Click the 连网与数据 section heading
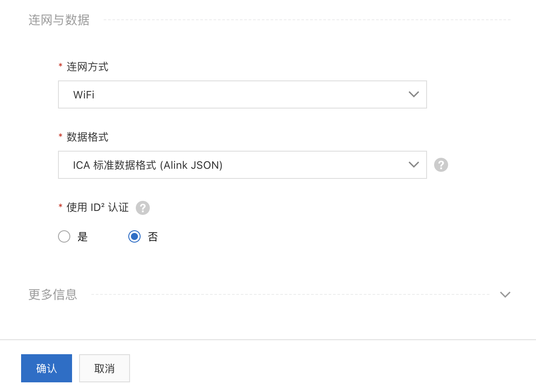The width and height of the screenshot is (536, 392). click(x=59, y=20)
